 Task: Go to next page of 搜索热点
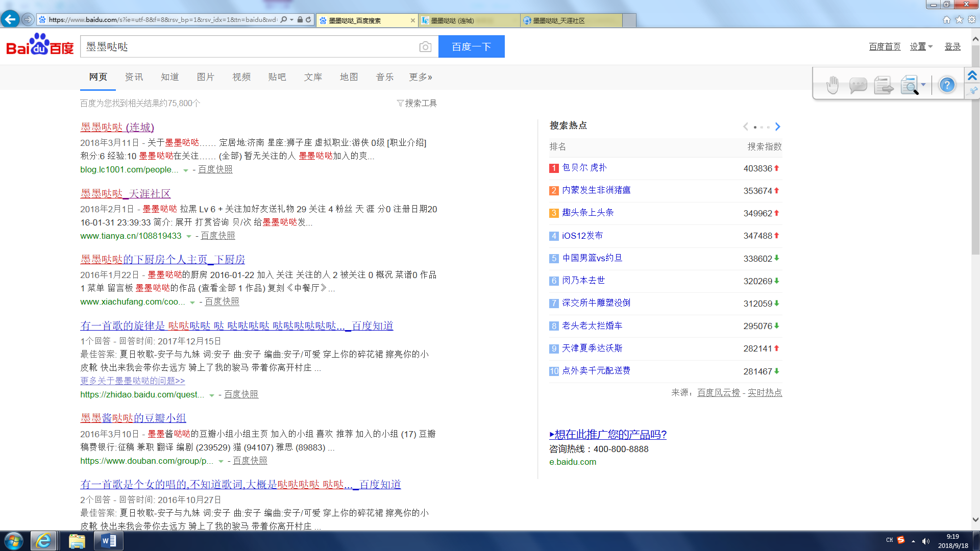(x=778, y=127)
